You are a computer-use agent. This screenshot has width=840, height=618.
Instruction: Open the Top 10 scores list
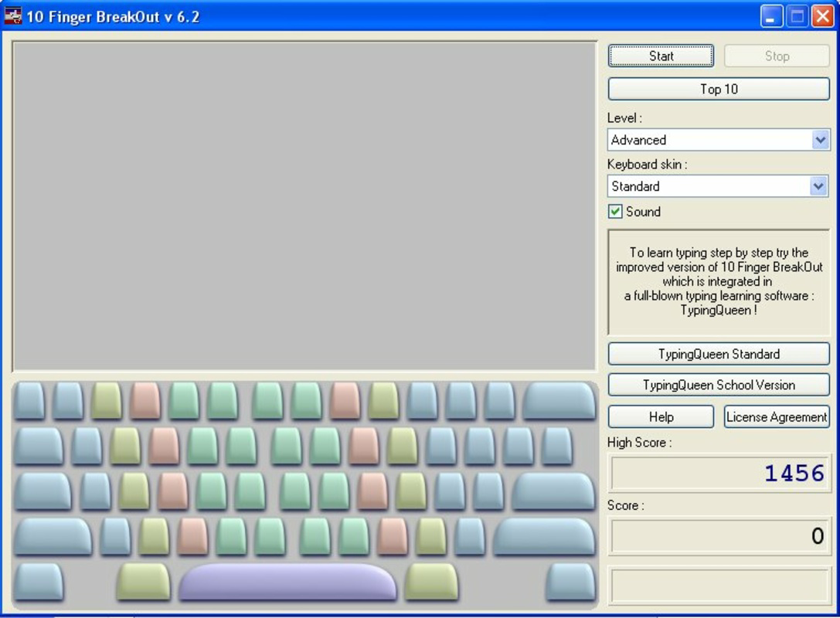(719, 89)
